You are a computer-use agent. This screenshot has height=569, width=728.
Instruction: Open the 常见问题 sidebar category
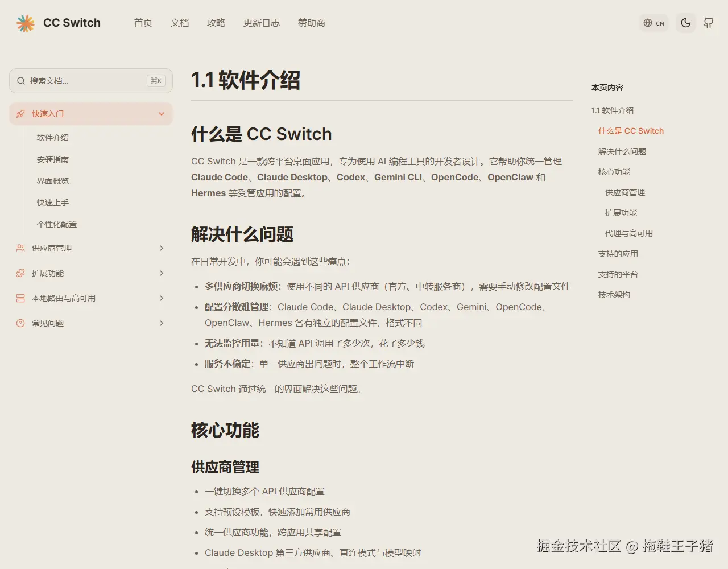[91, 323]
